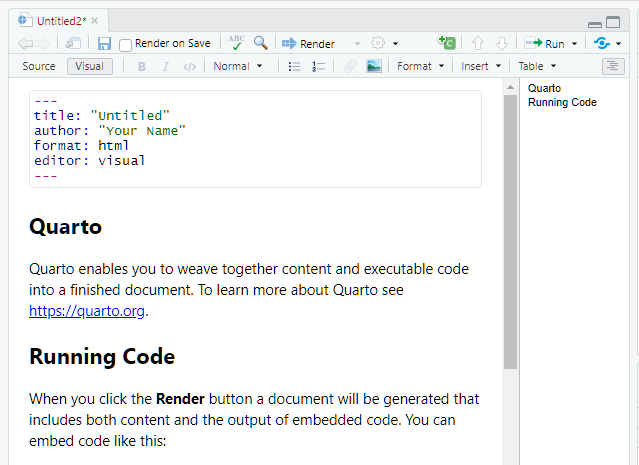Viewport: 639px width, 465px height.
Task: Open the Normal paragraph style dropdown
Action: 238,66
